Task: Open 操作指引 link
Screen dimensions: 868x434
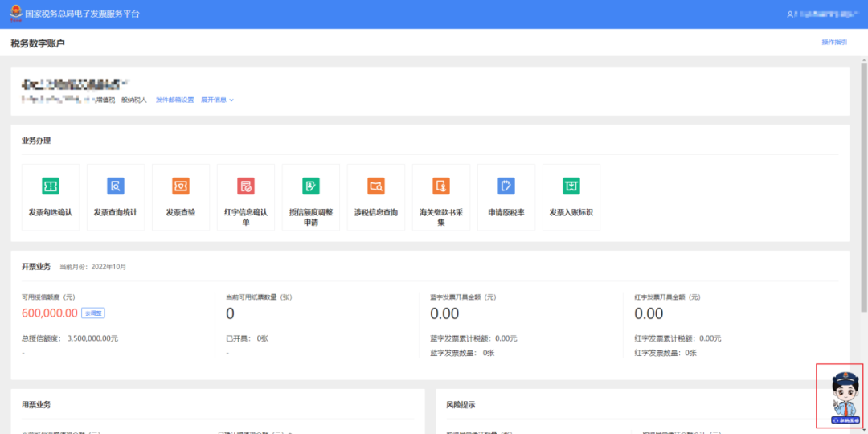Action: point(835,42)
